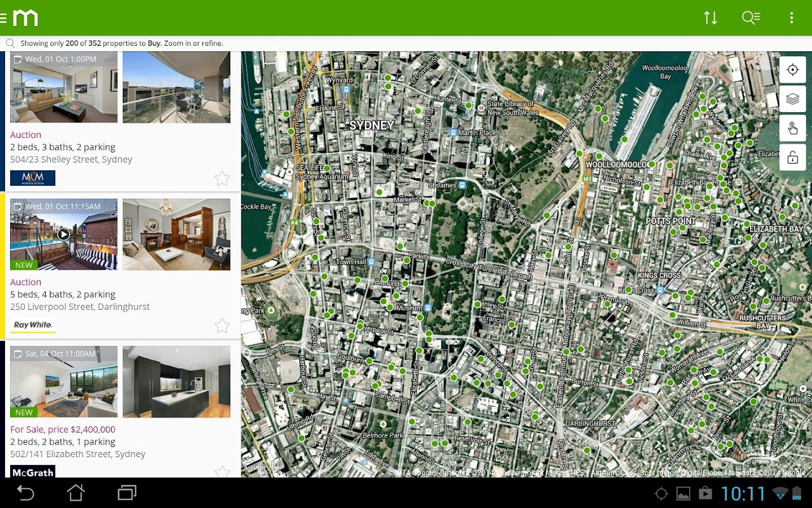Play the video on the Liverpool Street listing
This screenshot has height=508, width=812.
(64, 234)
